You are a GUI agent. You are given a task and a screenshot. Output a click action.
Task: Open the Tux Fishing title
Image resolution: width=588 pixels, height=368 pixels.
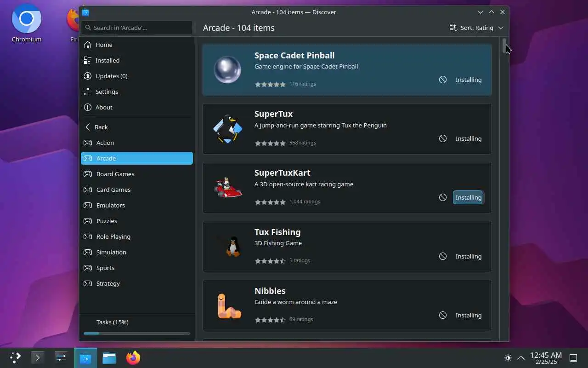point(277,232)
